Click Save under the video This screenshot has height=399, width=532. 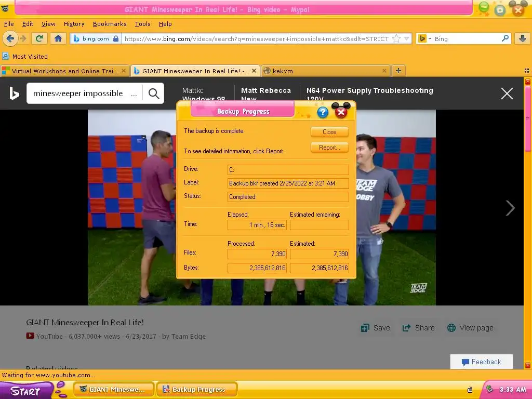375,328
